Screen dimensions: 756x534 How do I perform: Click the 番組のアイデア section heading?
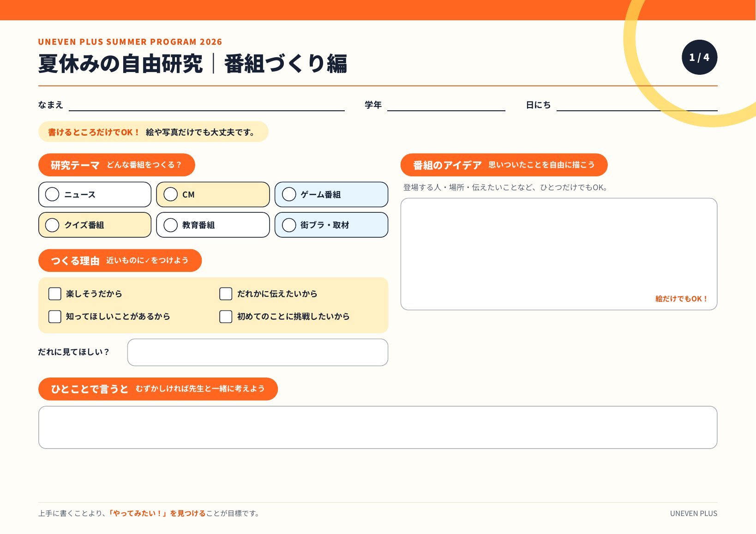coord(504,165)
